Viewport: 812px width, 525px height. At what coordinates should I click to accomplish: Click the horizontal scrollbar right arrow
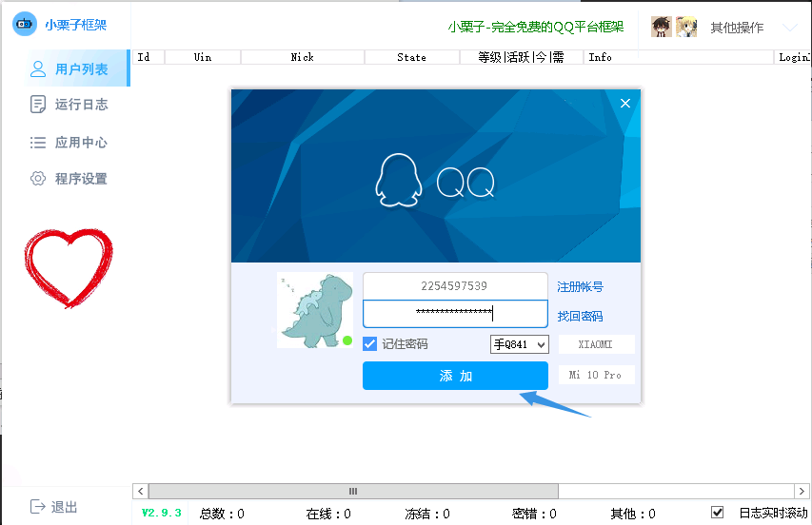[x=802, y=491]
